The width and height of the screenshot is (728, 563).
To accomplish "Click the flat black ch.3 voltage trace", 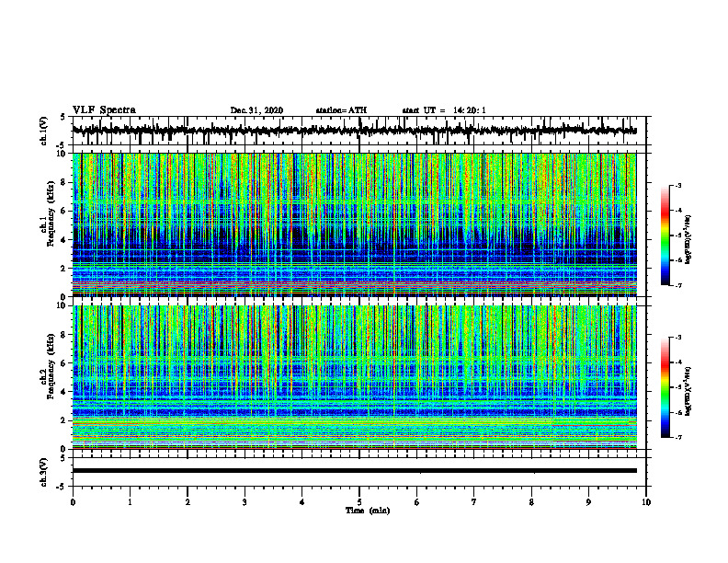I will point(355,471).
